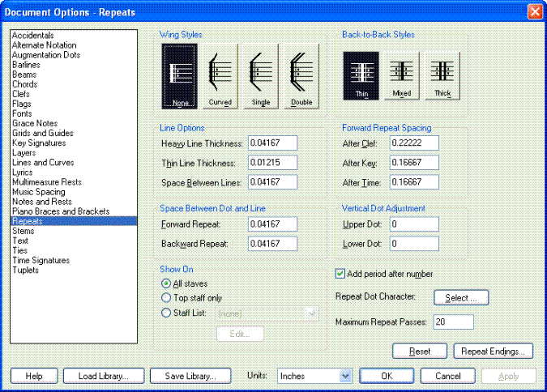Screen dimensions: 547x392
Task: Select the All staves radio button
Action: coord(166,283)
